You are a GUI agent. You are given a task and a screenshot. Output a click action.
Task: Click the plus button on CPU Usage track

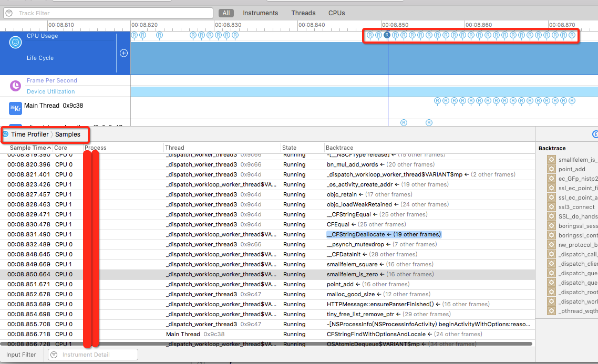(x=123, y=53)
